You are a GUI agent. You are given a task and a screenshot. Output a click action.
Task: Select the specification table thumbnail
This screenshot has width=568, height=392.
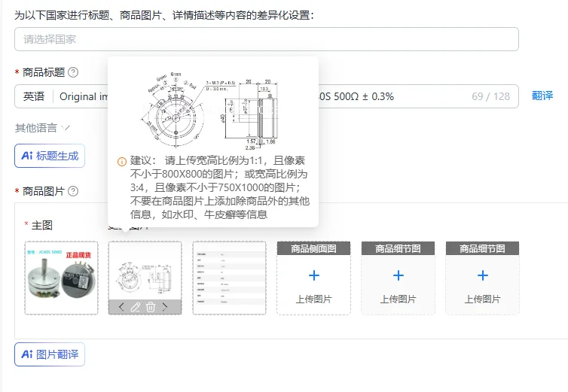(229, 278)
